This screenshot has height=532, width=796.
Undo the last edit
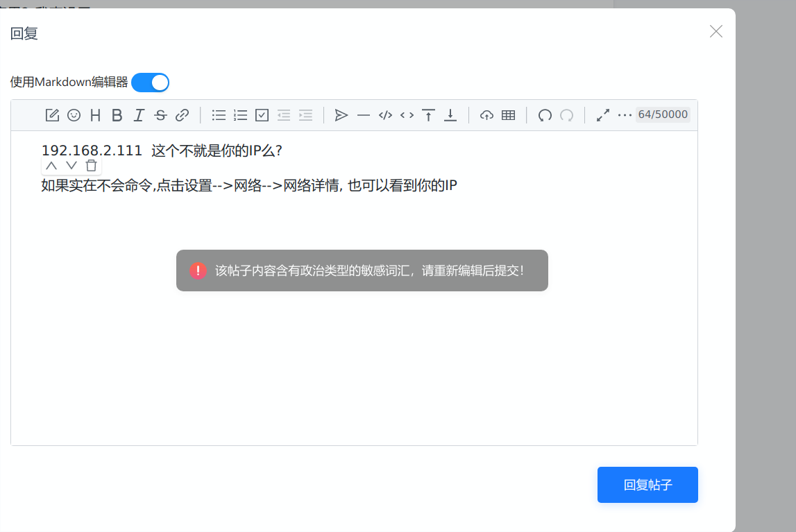[545, 116]
